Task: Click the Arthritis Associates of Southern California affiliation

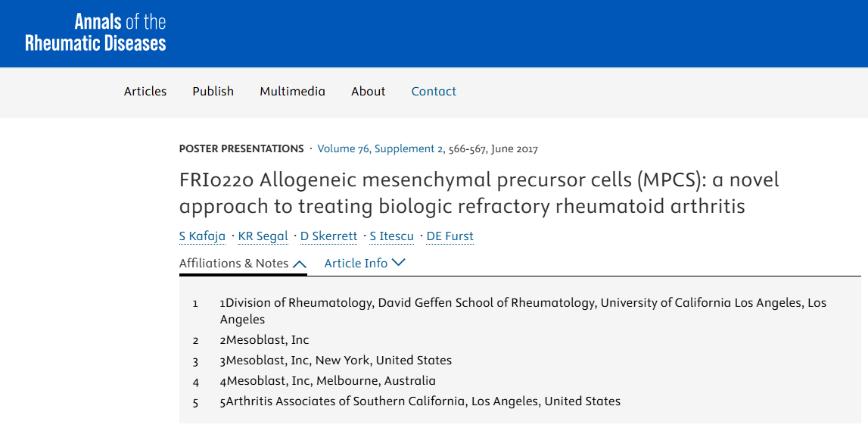Action: (420, 401)
